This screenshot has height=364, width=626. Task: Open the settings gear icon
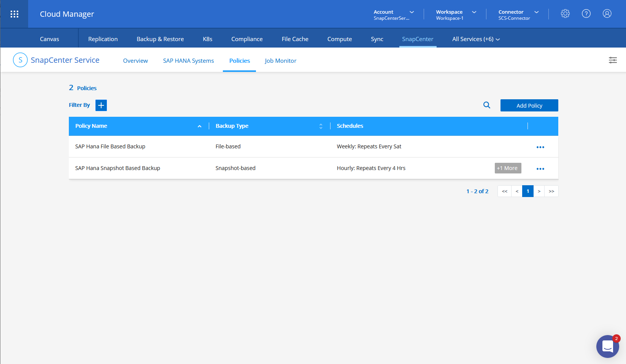coord(565,14)
